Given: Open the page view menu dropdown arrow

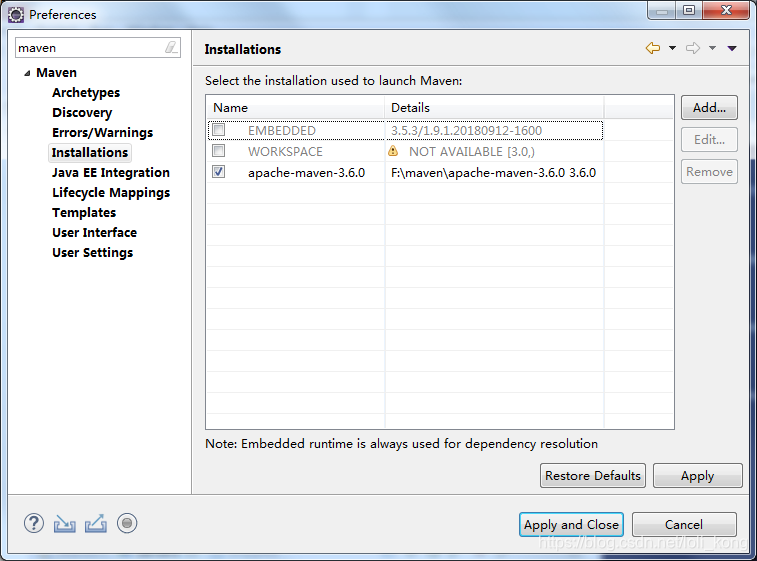Looking at the screenshot, I should [x=732, y=48].
